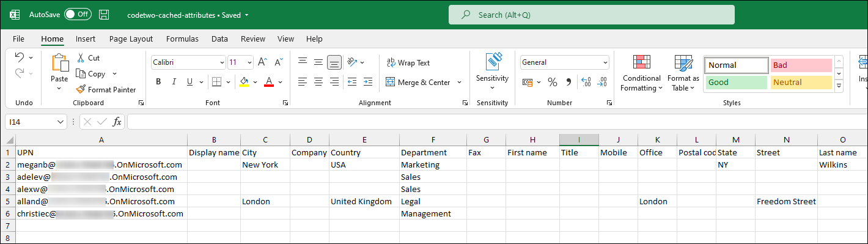Apply the Good cell style
Viewport: 868px width, 244px height.
(736, 83)
